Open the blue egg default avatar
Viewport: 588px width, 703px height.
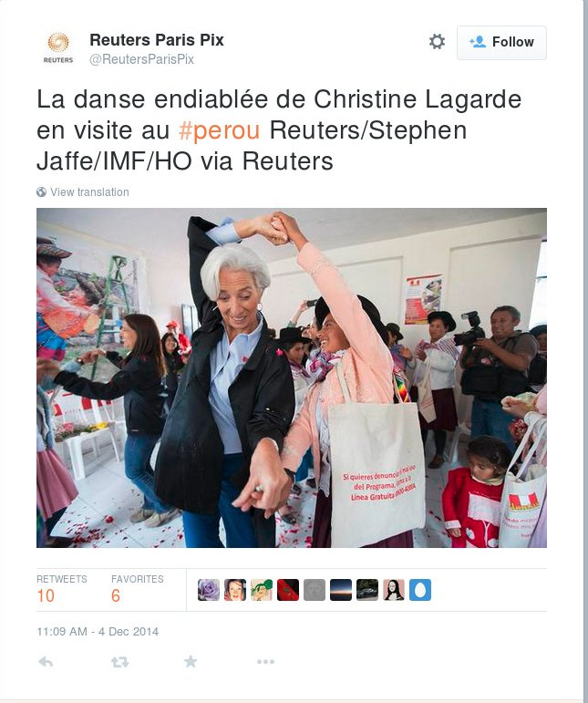[x=420, y=590]
